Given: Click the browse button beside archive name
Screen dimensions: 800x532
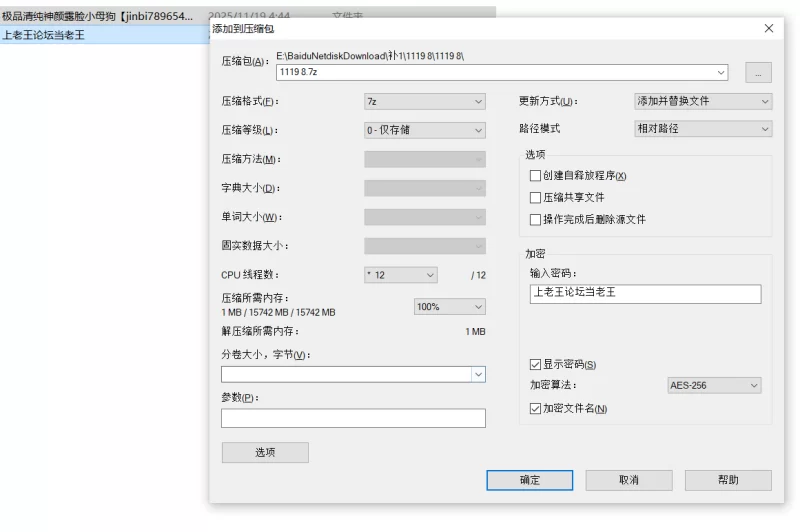Looking at the screenshot, I should tap(758, 72).
